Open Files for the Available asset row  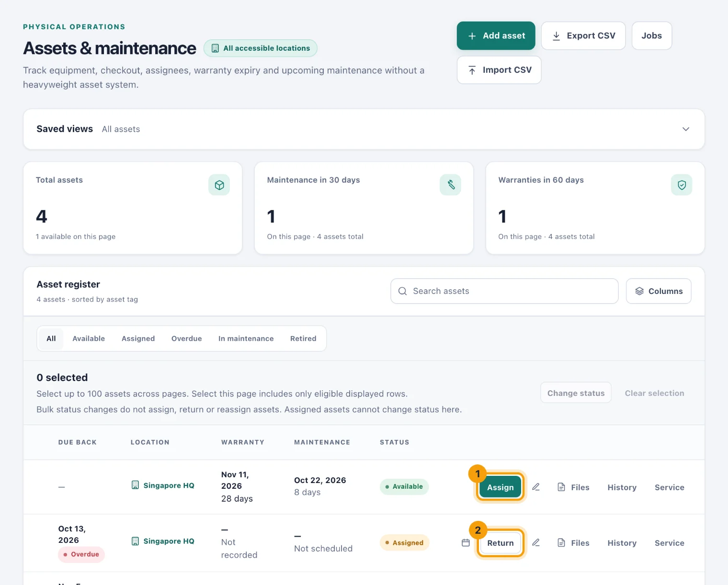(573, 487)
